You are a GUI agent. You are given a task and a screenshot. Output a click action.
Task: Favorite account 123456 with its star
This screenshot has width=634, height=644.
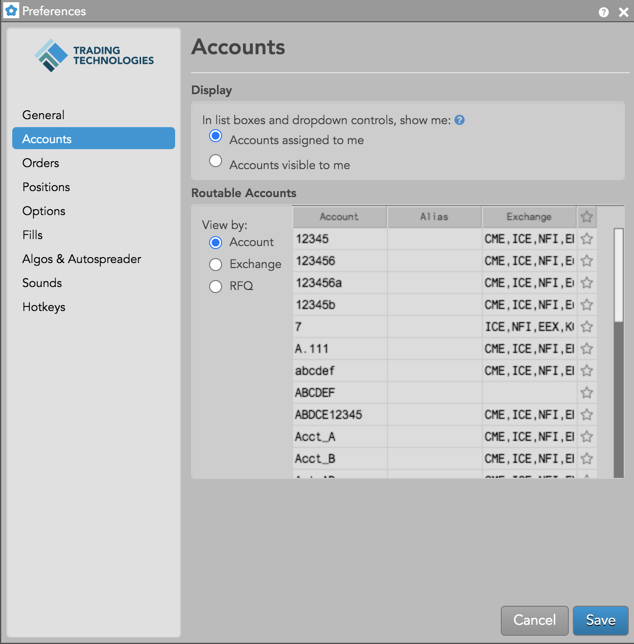[587, 261]
